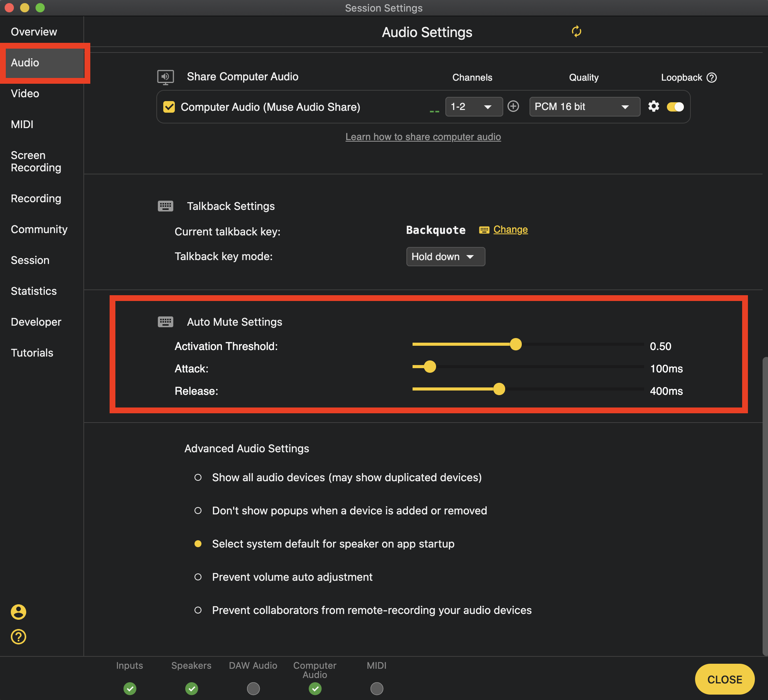768x700 pixels.
Task: Open the 1-2 Channels dropdown
Action: [474, 107]
